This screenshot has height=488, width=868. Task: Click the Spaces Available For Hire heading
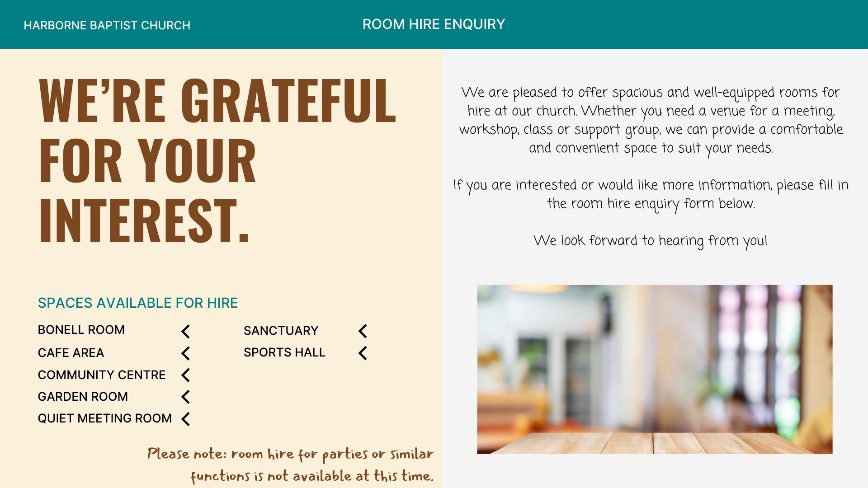click(138, 303)
